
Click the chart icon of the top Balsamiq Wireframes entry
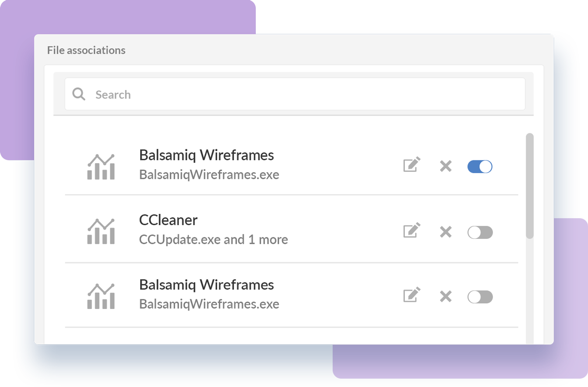point(101,167)
